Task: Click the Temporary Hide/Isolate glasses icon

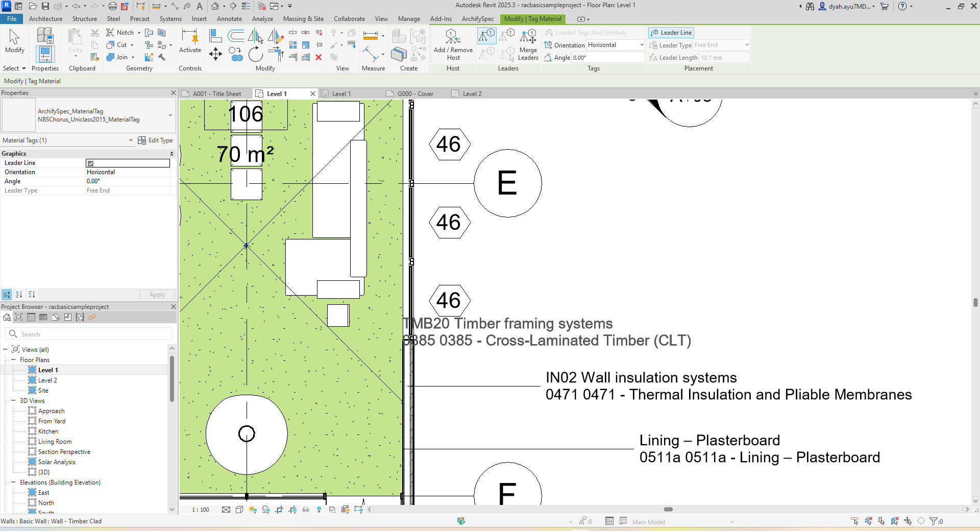Action: tap(306, 509)
